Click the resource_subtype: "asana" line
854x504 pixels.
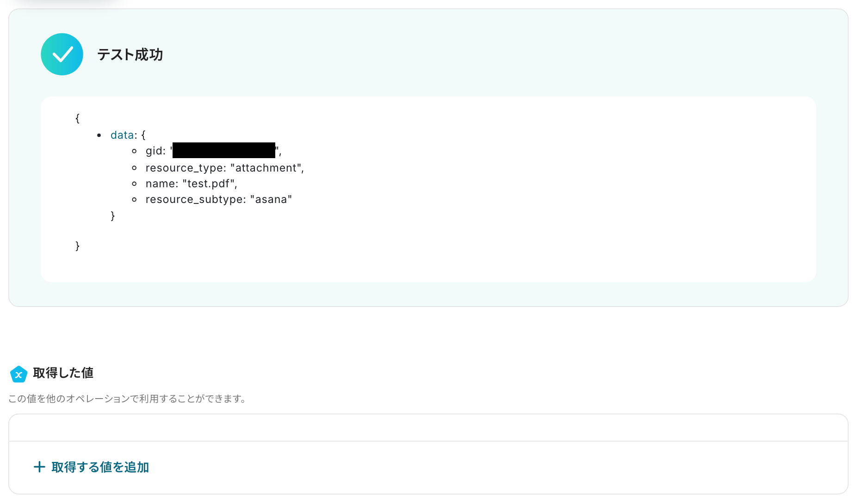218,199
